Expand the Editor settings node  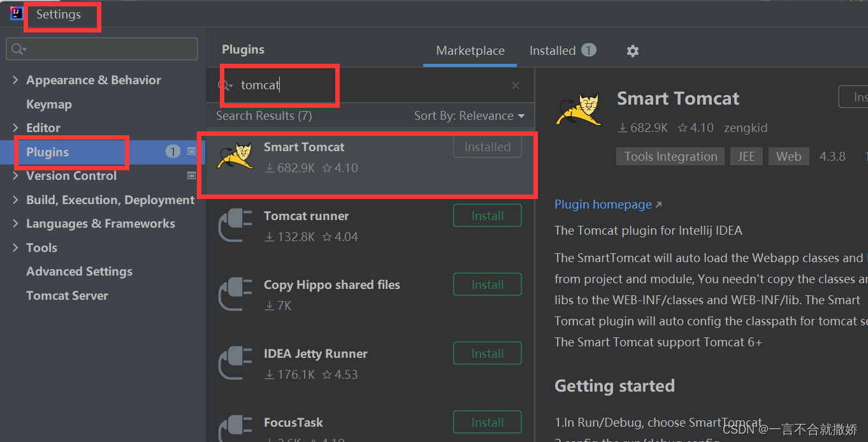coord(16,128)
